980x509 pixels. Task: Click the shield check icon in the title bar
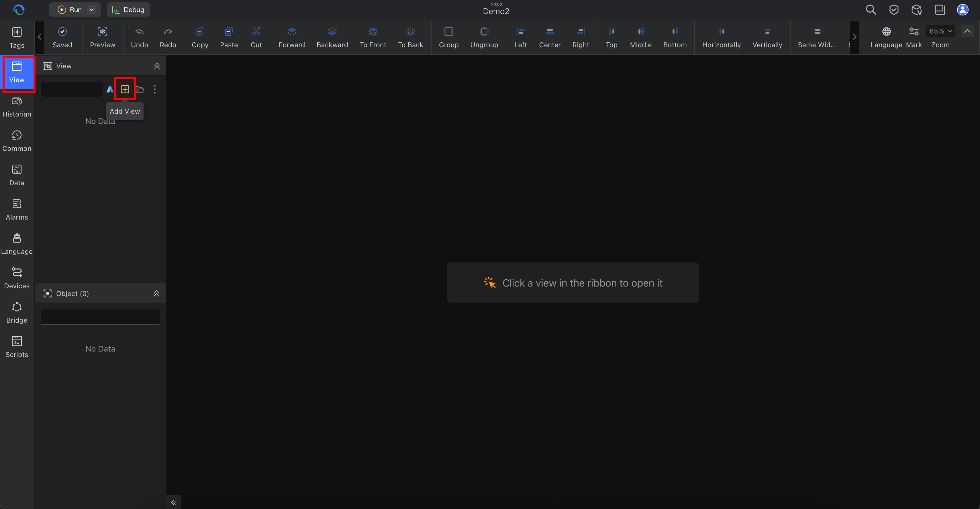tap(894, 9)
